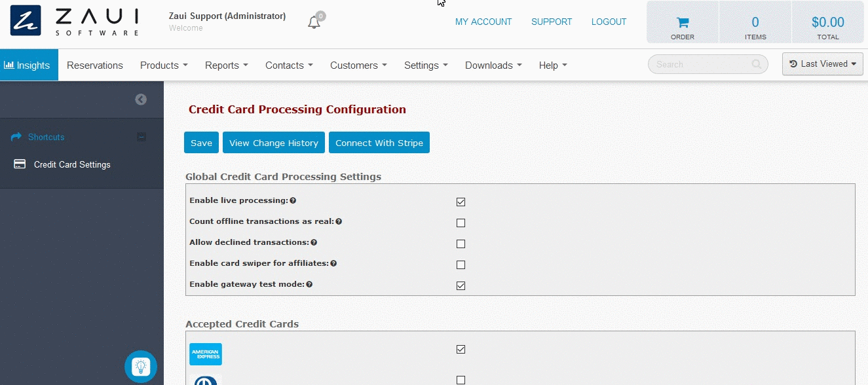Click help icon beside Enable gateway test mode

pos(309,284)
